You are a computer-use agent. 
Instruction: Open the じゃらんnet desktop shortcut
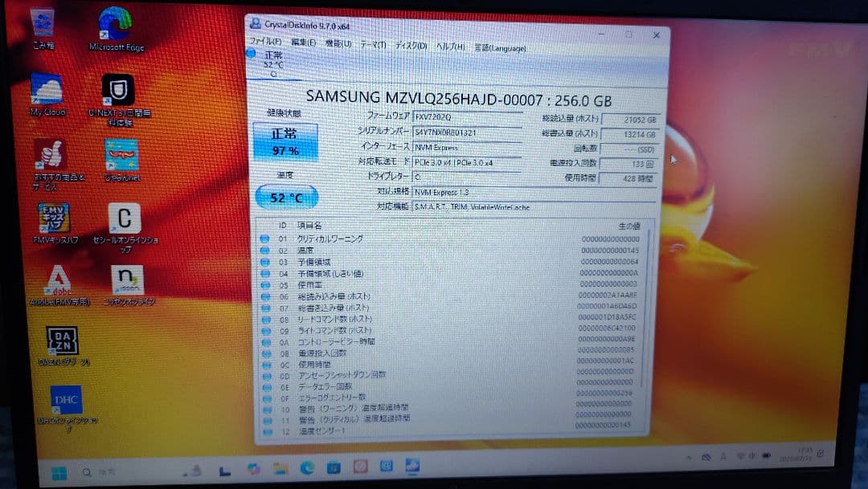[x=121, y=154]
